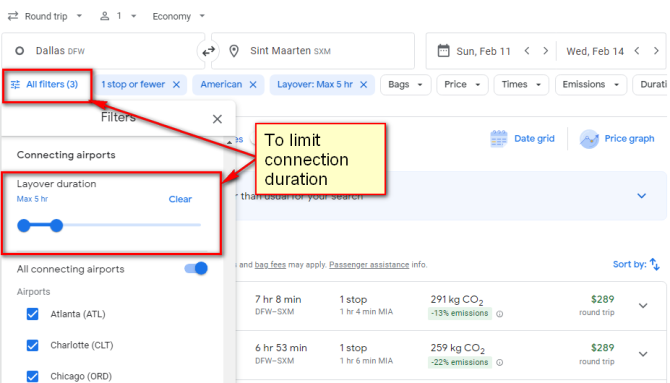Viewport: 670px width, 383px height.
Task: Close the Filters panel
Action: click(x=217, y=119)
